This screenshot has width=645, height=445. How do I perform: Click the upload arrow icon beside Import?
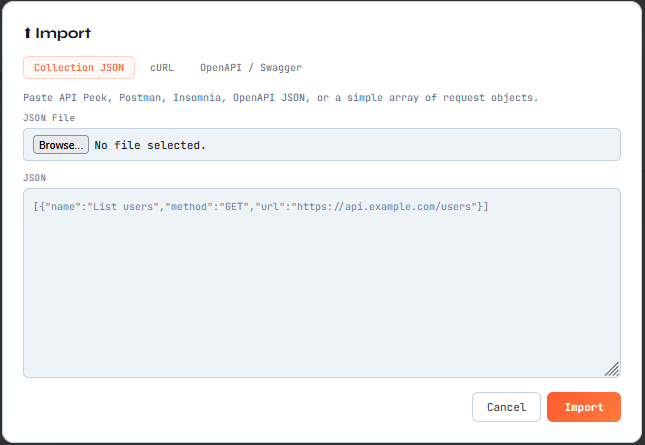click(27, 33)
